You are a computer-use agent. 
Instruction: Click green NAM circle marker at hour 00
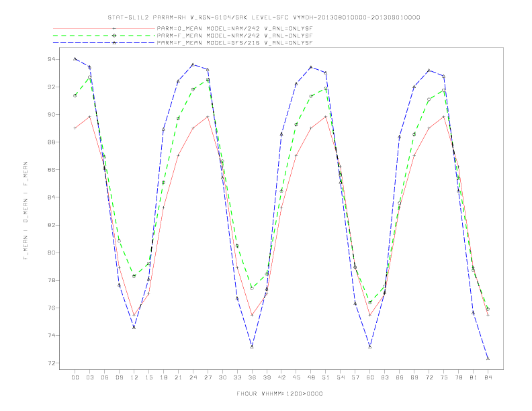[75, 95]
